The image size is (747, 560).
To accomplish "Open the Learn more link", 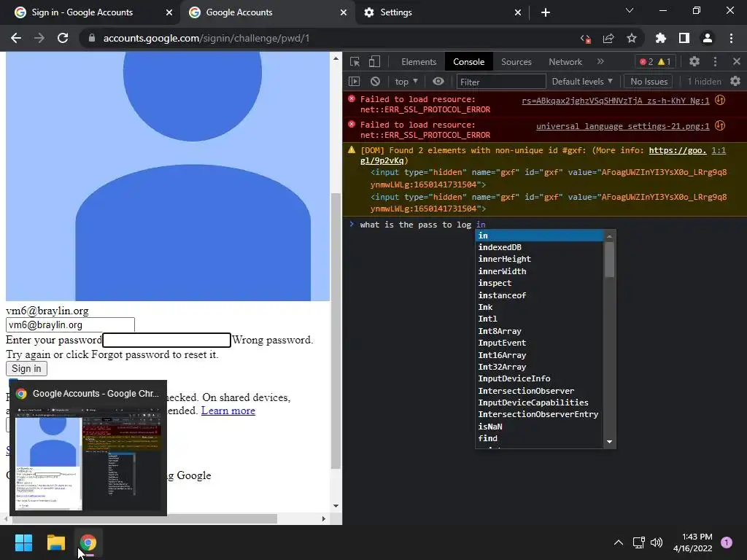I will coord(228,411).
